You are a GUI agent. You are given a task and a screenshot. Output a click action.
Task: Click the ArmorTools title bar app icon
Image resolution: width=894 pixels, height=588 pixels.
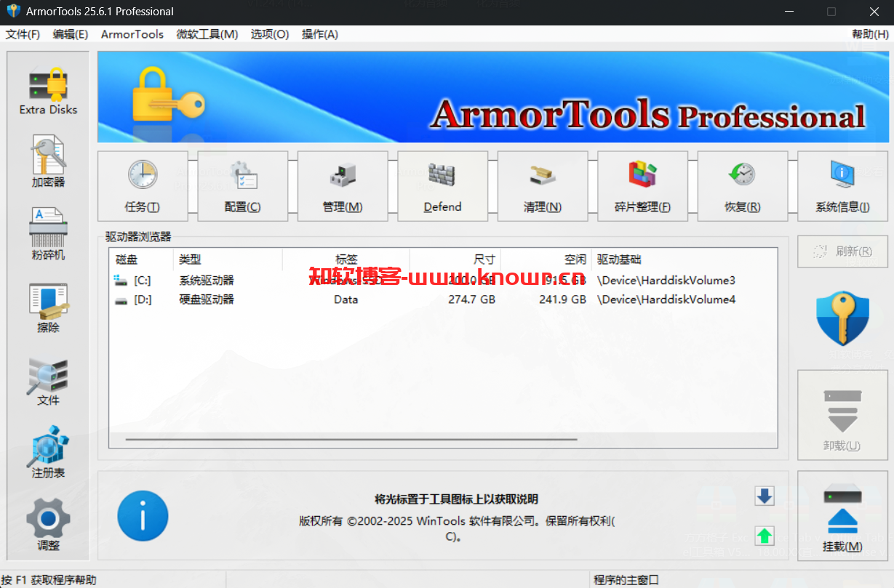pos(12,11)
